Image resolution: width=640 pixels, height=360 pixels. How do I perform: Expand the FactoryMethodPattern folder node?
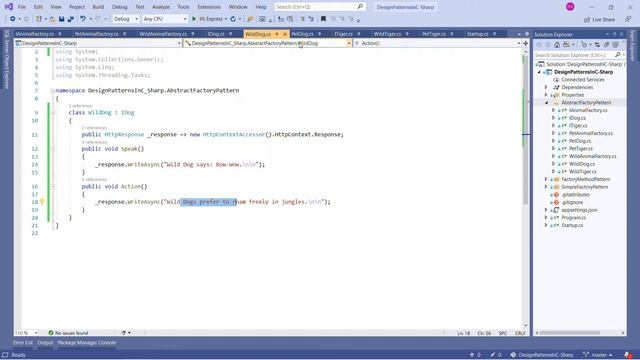tap(546, 179)
